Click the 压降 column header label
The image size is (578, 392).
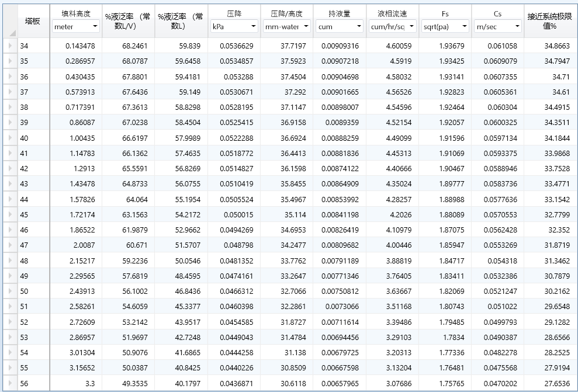click(x=234, y=13)
